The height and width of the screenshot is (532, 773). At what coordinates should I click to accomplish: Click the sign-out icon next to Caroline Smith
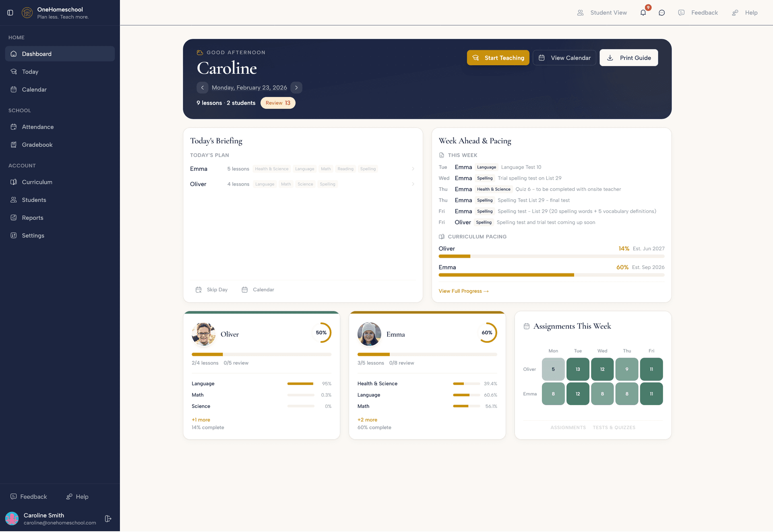108,519
